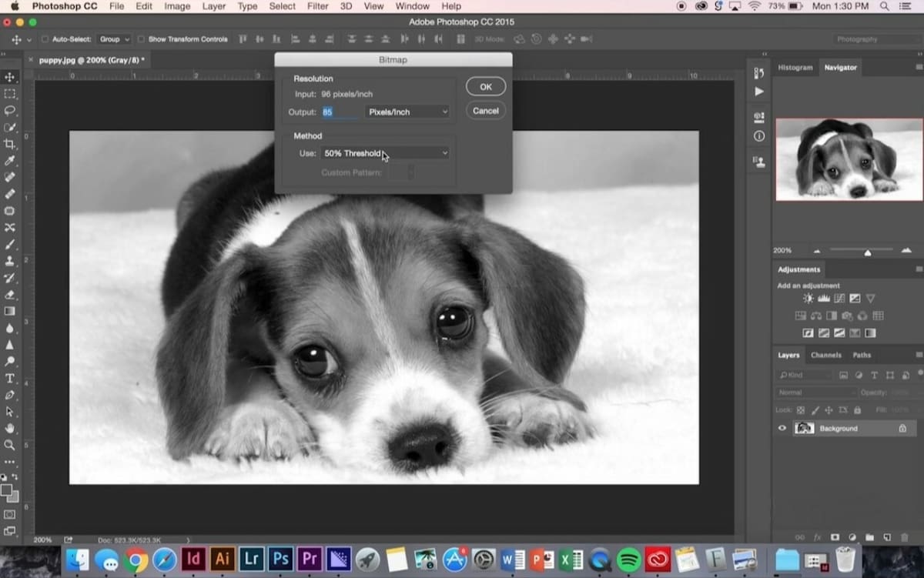Toggle the Auto-Select checkbox
This screenshot has width=924, height=578.
pos(45,39)
